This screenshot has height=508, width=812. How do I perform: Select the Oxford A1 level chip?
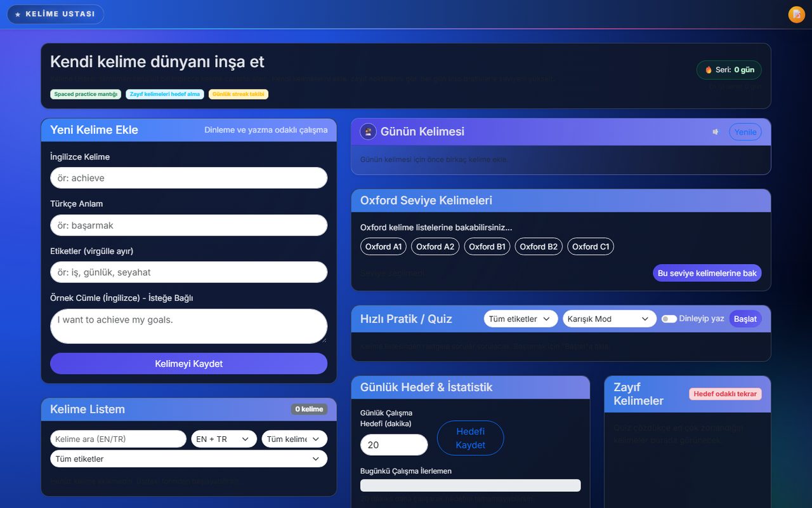(x=384, y=246)
